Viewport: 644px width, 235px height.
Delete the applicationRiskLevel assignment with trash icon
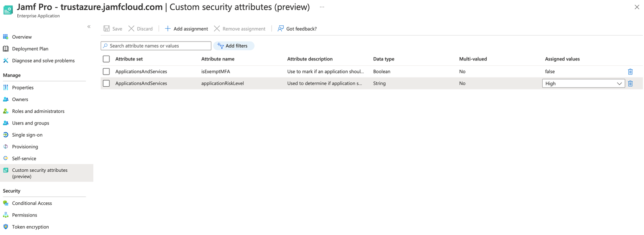630,83
